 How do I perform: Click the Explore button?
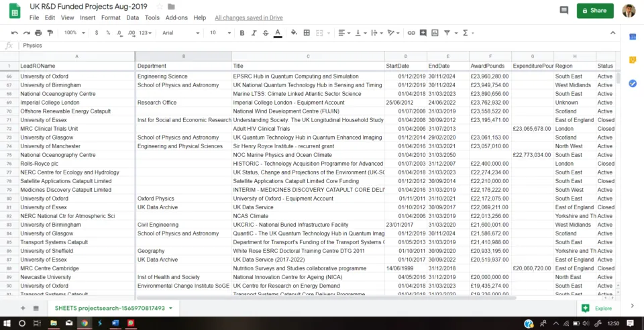[x=597, y=309]
